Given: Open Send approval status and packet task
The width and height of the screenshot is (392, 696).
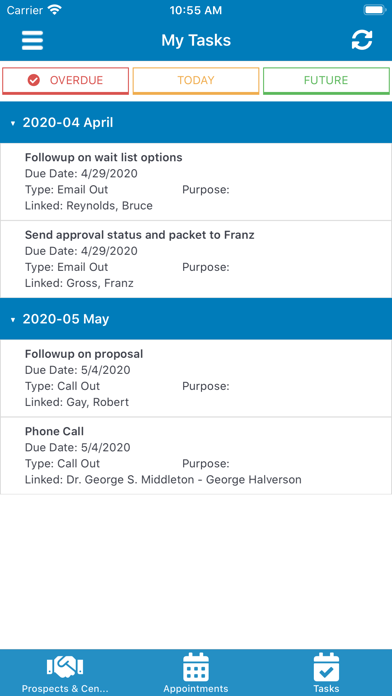Looking at the screenshot, I should [x=196, y=259].
